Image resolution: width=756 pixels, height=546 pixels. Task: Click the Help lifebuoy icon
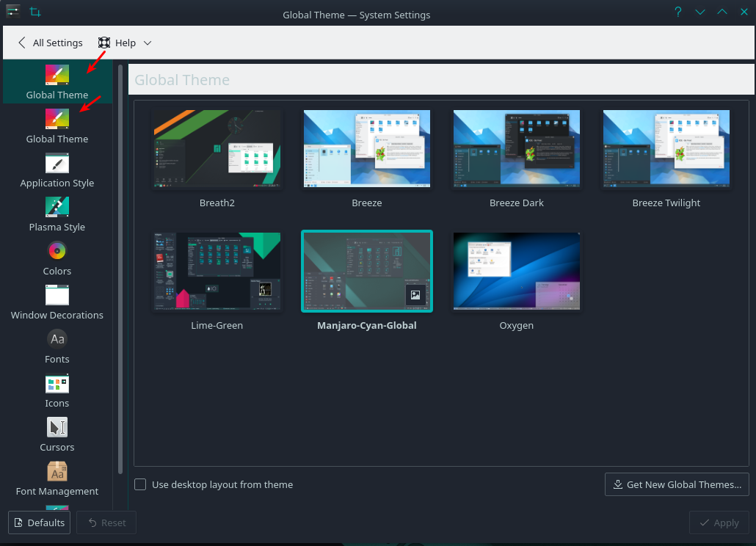(x=104, y=43)
